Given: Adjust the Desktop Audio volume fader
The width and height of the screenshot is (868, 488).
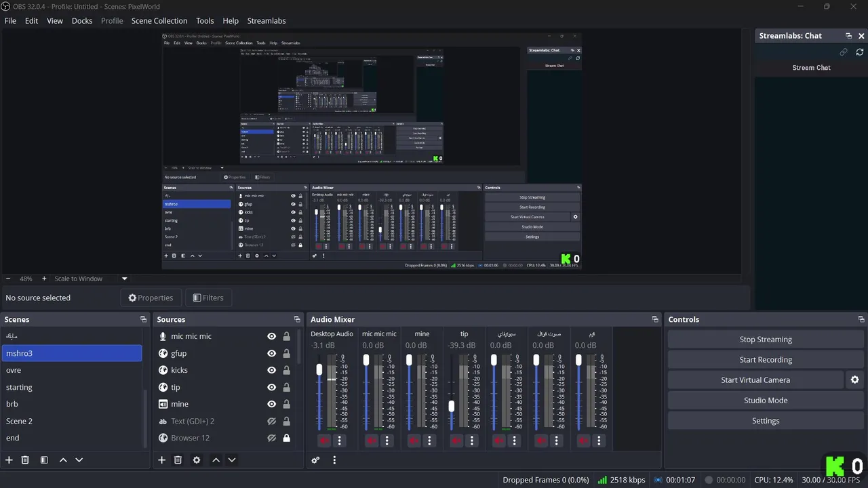Looking at the screenshot, I should pyautogui.click(x=319, y=369).
